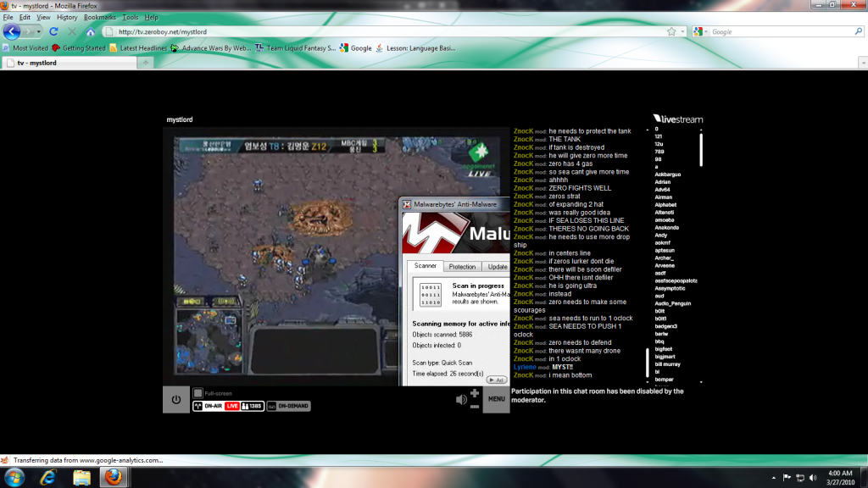The width and height of the screenshot is (868, 488).
Task: Open the File menu
Action: [8, 17]
